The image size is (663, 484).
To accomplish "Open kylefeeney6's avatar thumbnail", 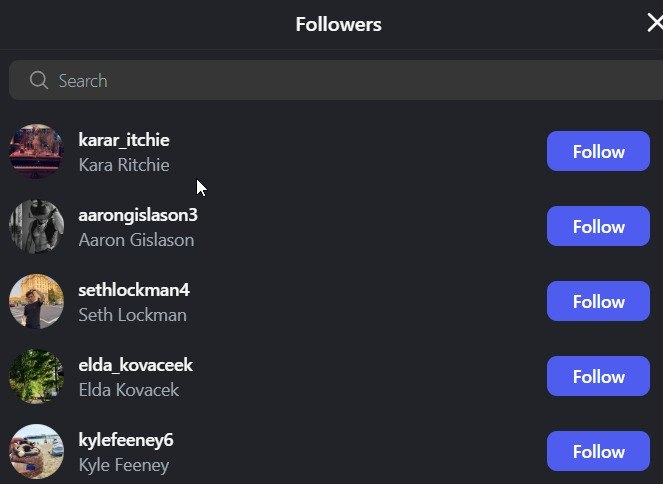I will click(x=36, y=451).
